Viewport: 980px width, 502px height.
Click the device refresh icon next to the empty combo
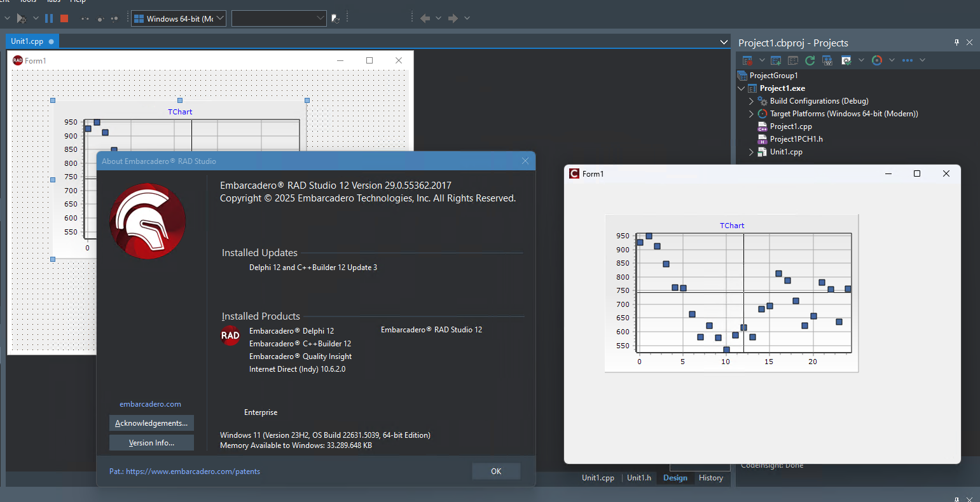tap(336, 18)
